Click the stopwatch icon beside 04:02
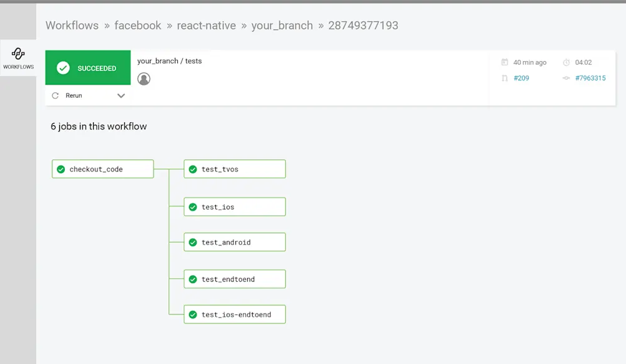The image size is (626, 364). pos(567,62)
